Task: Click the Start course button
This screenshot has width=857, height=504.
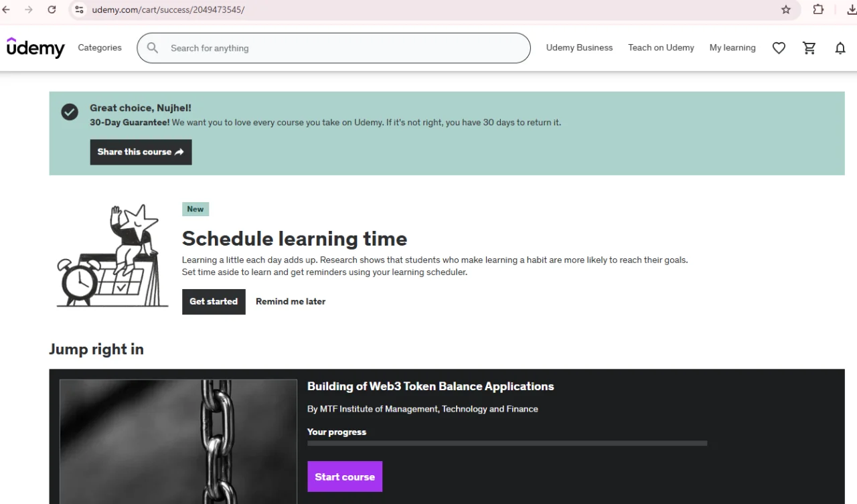Action: tap(345, 477)
